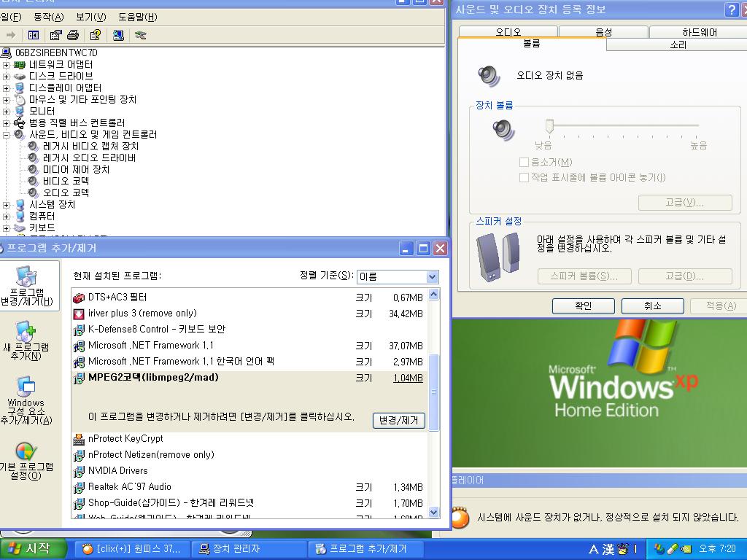
Task: Open the 동작(A) menu
Action: coord(49,17)
